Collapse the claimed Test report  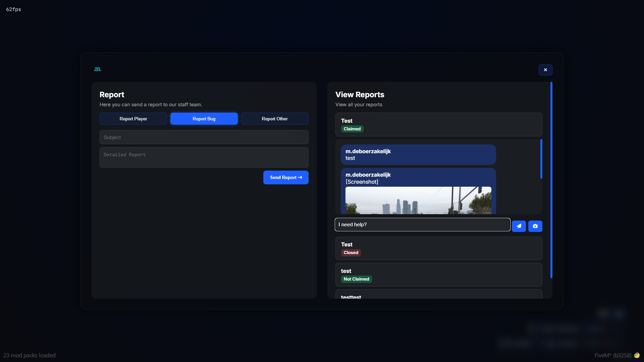point(438,124)
